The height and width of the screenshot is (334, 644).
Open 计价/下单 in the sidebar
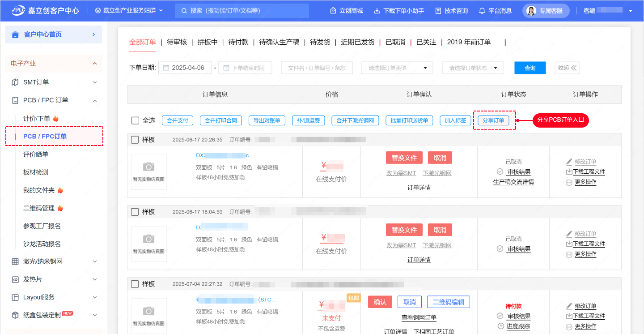point(37,119)
